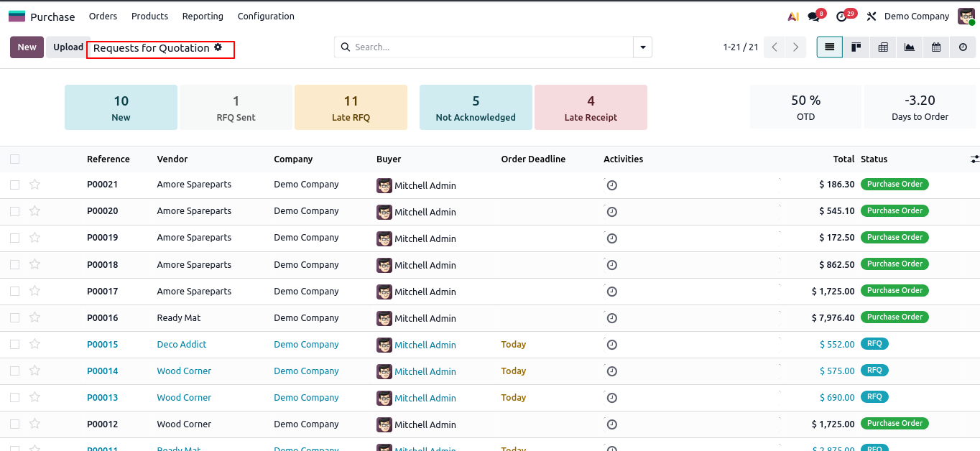Focus the Search input field
The width and height of the screenshot is (980, 451).
click(489, 47)
